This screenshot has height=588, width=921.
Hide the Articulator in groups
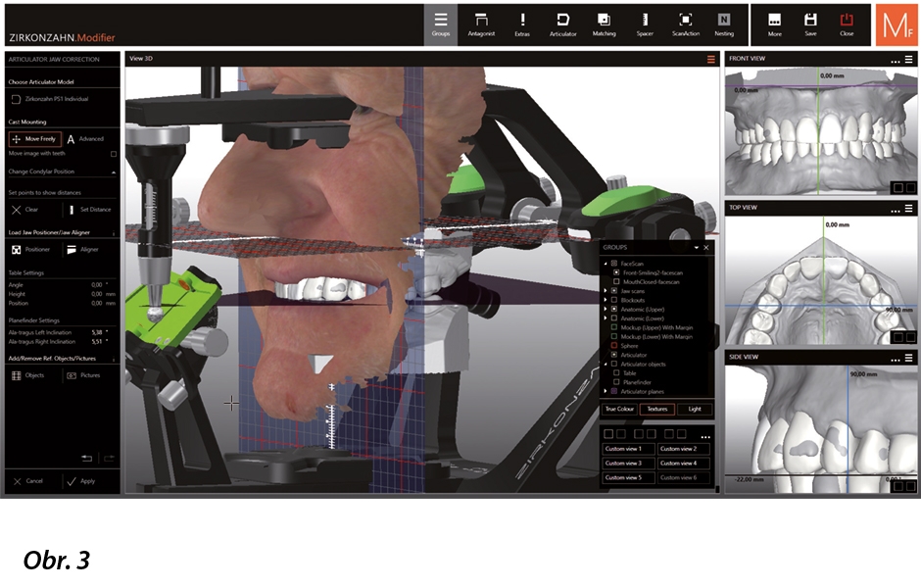pyautogui.click(x=614, y=355)
